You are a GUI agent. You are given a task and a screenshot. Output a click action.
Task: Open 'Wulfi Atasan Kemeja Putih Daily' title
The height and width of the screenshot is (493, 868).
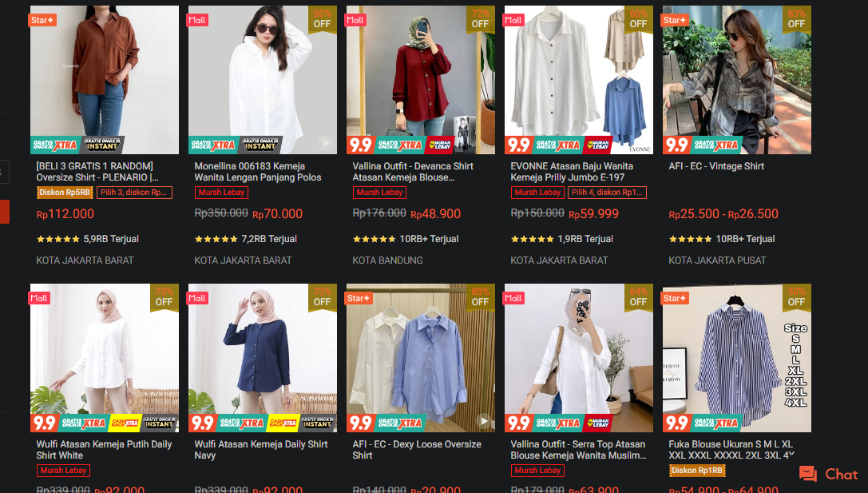104,450
